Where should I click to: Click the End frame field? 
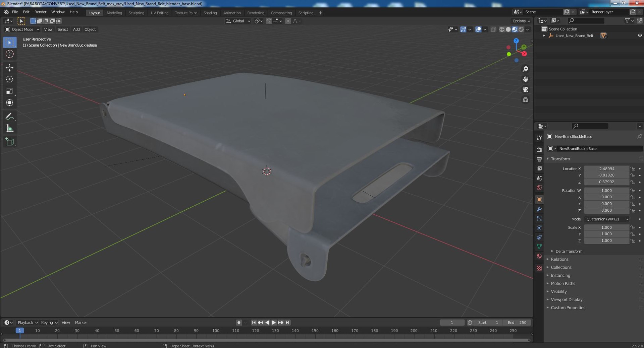click(517, 323)
